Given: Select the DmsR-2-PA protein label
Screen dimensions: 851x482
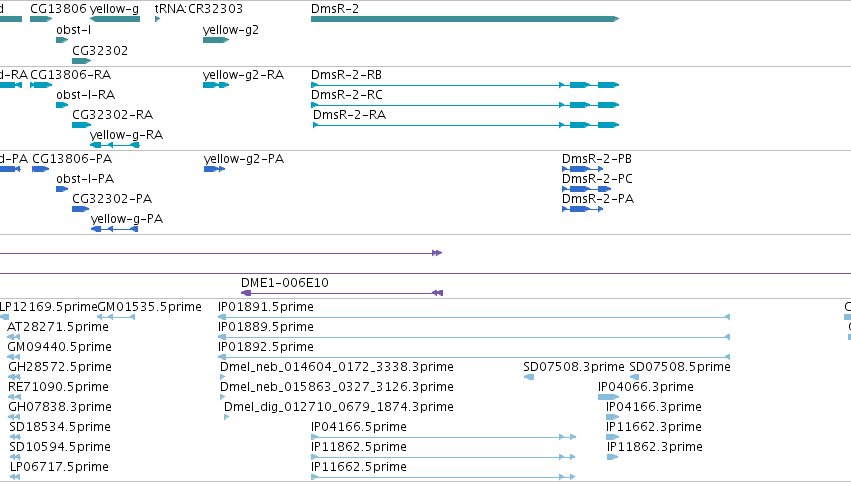Looking at the screenshot, I should [x=598, y=199].
